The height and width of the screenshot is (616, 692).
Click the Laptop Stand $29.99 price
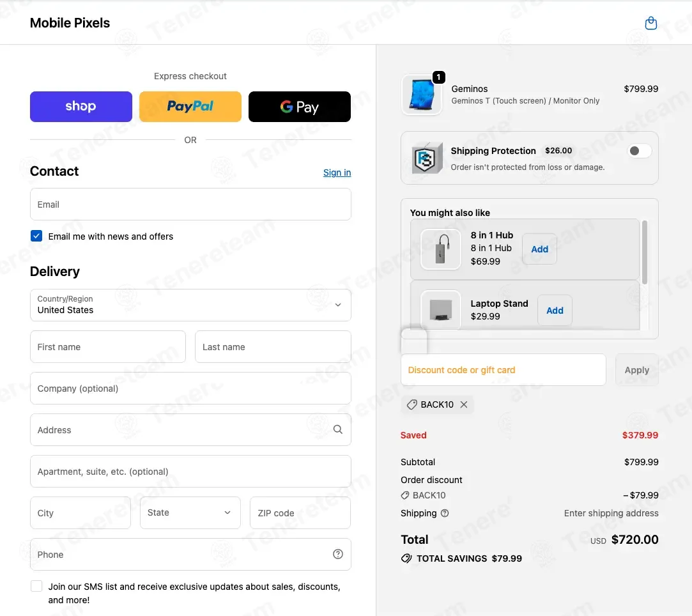click(x=485, y=316)
